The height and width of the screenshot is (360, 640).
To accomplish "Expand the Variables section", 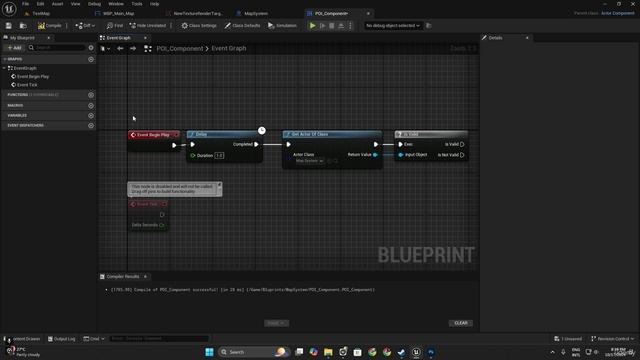I will (x=17, y=116).
